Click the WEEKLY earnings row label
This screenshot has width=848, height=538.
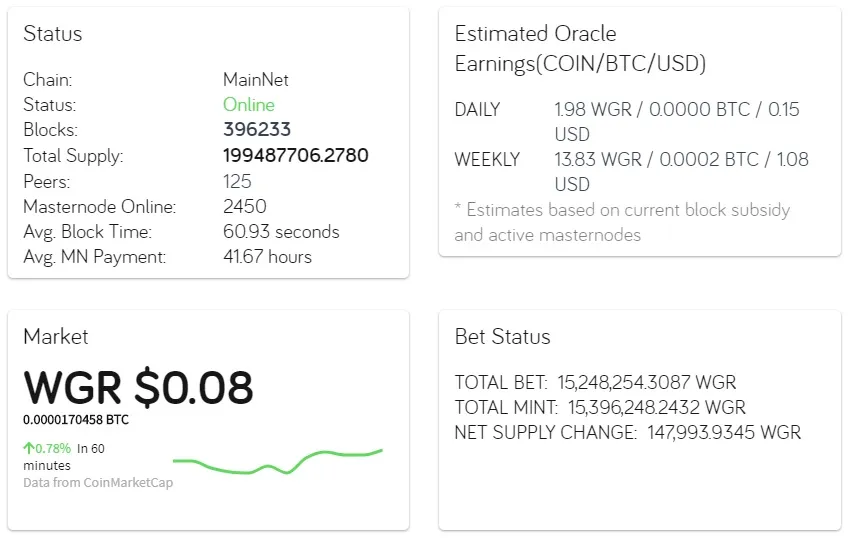[x=487, y=160]
